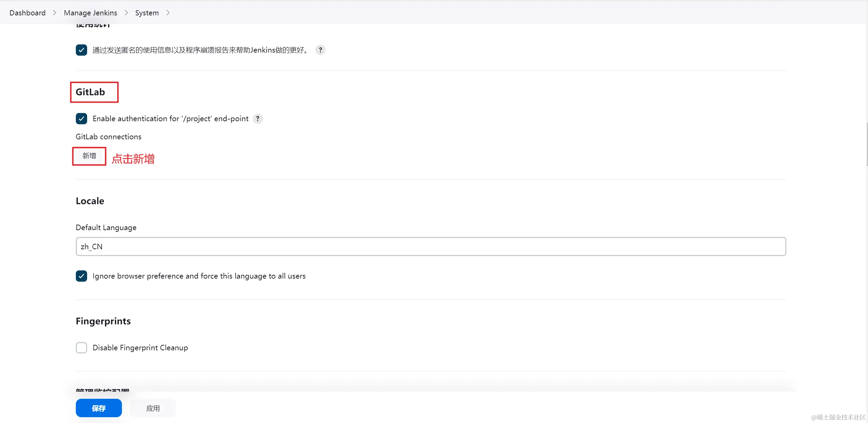Click help icon next to '/project' end-point

pyautogui.click(x=258, y=119)
